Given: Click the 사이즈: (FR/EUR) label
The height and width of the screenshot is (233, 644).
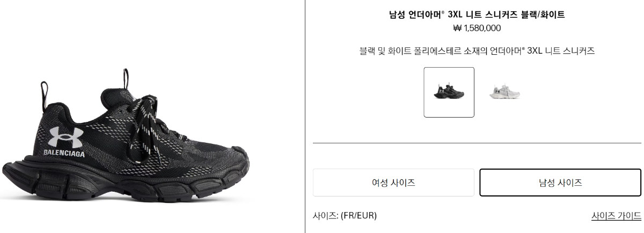Looking at the screenshot, I should [345, 216].
